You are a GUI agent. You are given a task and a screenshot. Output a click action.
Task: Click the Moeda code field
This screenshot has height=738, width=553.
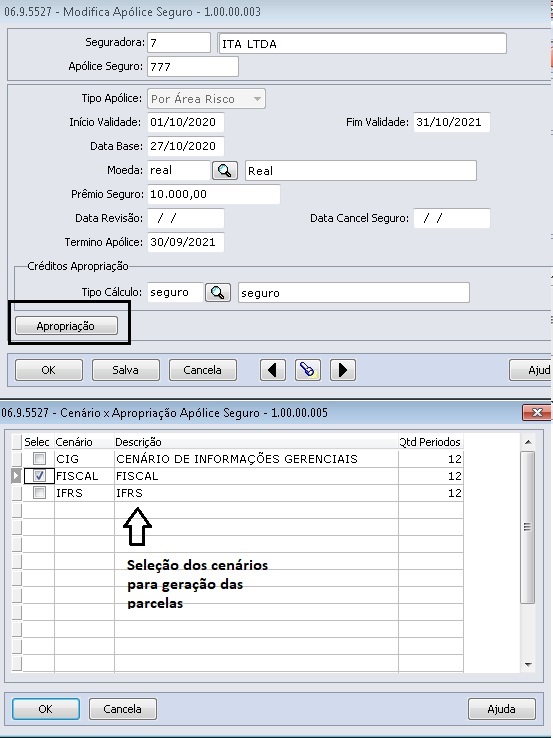point(179,170)
